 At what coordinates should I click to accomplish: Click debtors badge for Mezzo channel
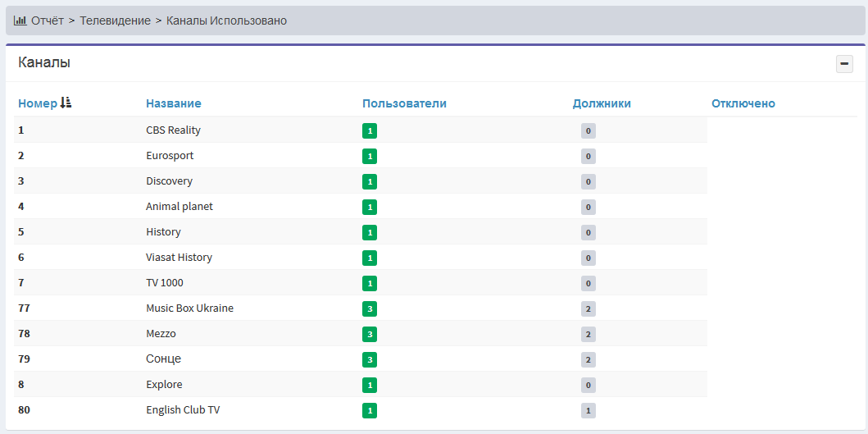pos(588,334)
